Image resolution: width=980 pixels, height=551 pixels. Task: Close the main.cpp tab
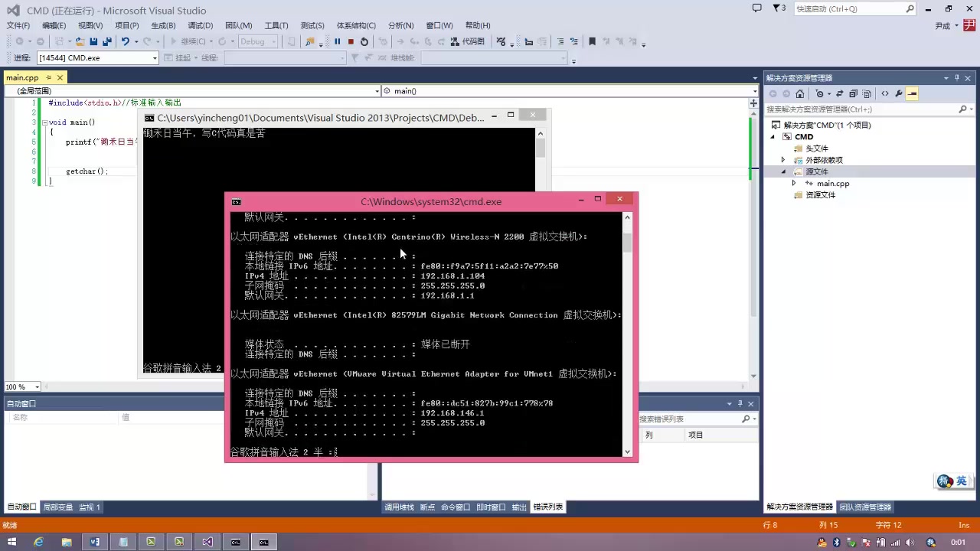pyautogui.click(x=60, y=77)
